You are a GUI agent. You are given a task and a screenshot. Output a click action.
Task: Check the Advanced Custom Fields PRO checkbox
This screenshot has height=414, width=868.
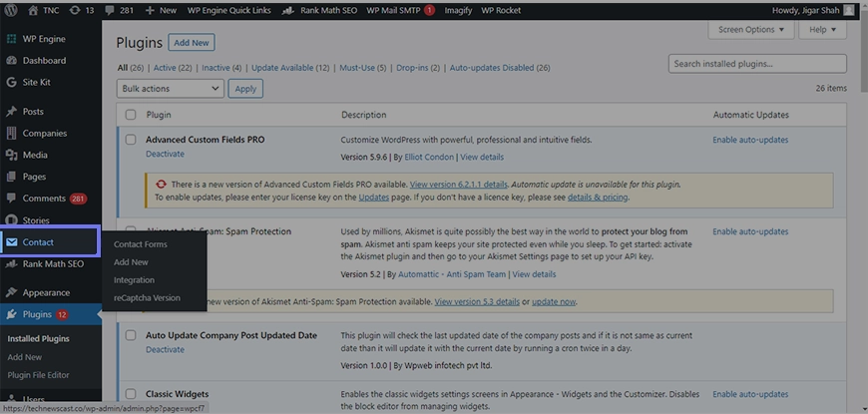(x=131, y=140)
